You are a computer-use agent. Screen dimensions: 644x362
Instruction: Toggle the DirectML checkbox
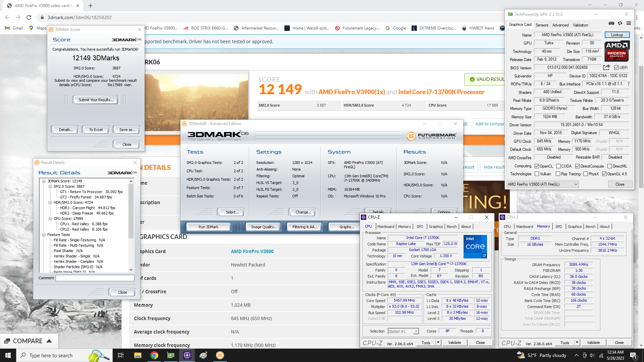(x=609, y=166)
